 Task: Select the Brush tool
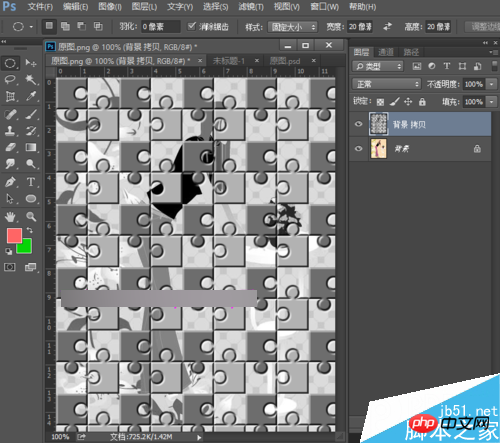(x=31, y=114)
